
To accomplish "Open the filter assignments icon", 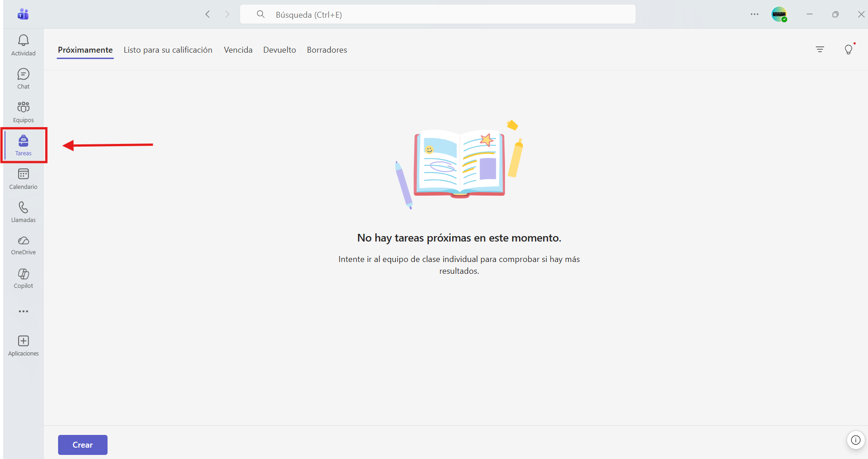I will pos(820,49).
